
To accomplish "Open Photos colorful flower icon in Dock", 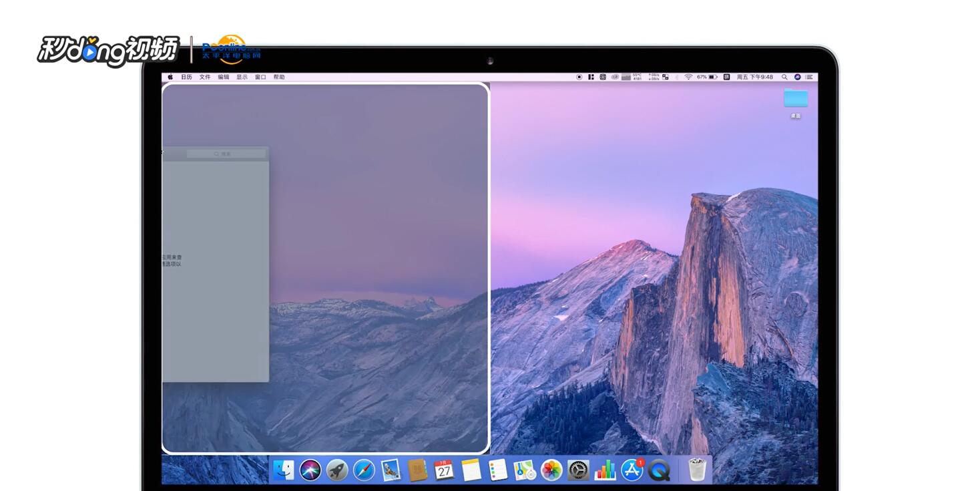I will click(551, 470).
